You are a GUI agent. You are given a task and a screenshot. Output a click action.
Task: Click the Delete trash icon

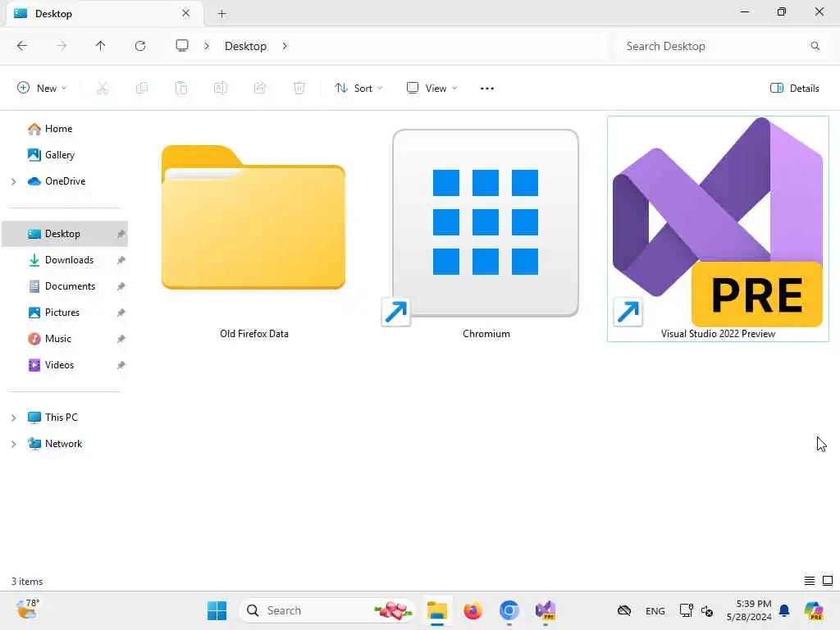(x=299, y=89)
